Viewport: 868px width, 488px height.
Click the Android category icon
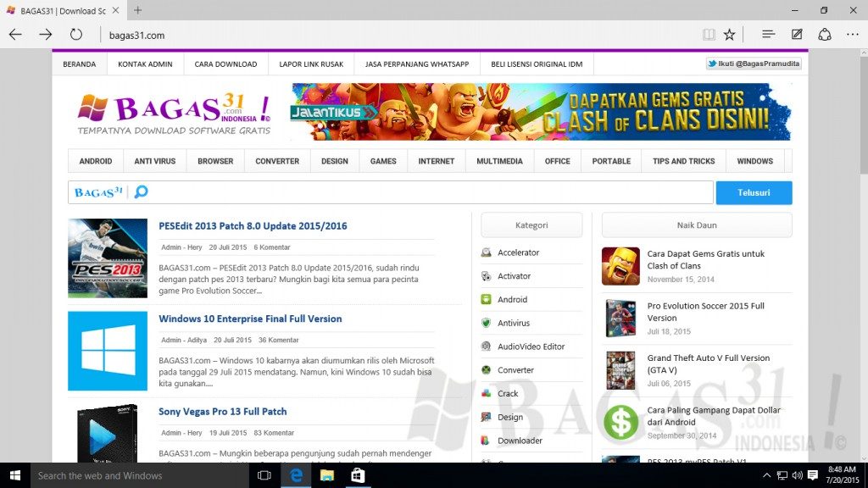pos(486,299)
